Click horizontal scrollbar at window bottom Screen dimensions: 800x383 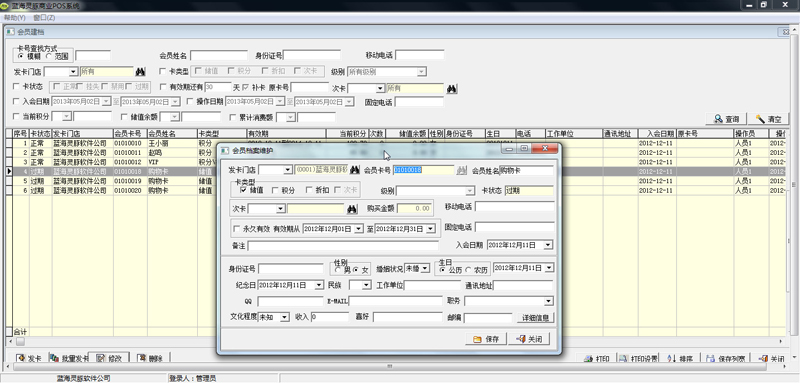point(390,366)
